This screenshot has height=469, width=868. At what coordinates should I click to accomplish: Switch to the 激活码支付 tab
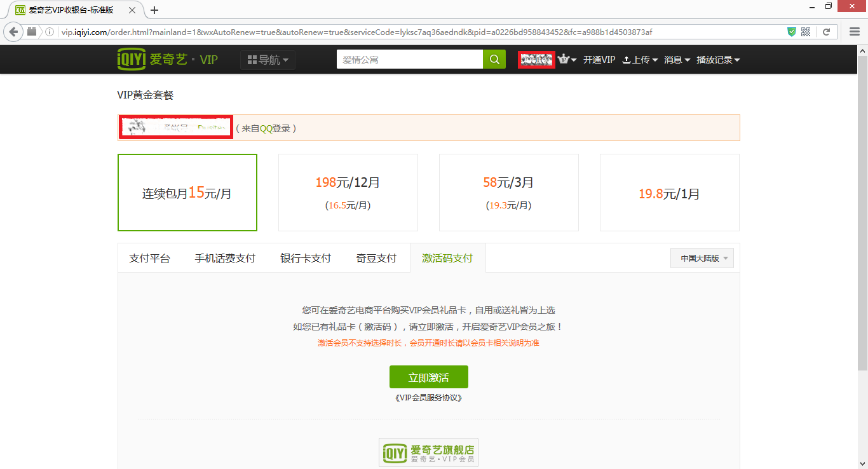point(448,258)
